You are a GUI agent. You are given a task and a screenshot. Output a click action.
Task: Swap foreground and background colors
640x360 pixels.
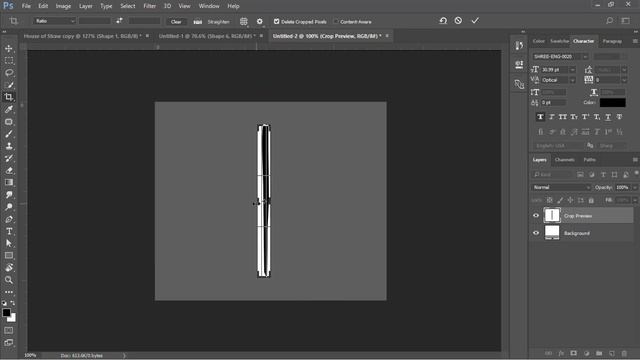click(13, 303)
